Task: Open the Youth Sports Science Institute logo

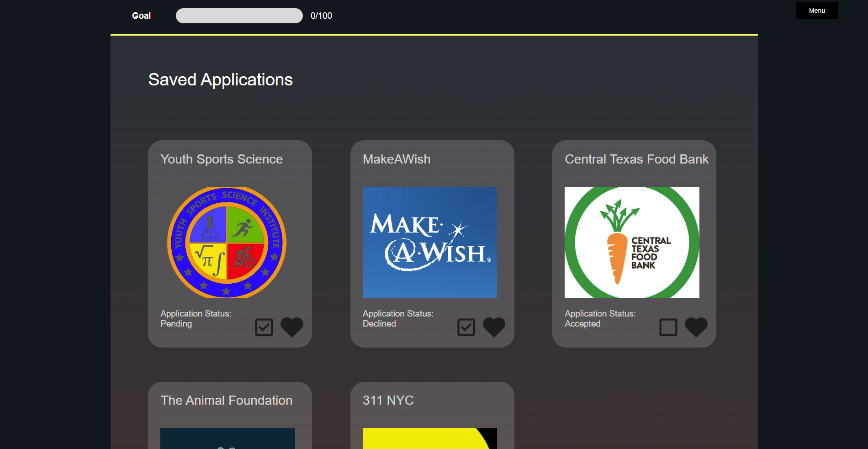Action: [x=227, y=243]
